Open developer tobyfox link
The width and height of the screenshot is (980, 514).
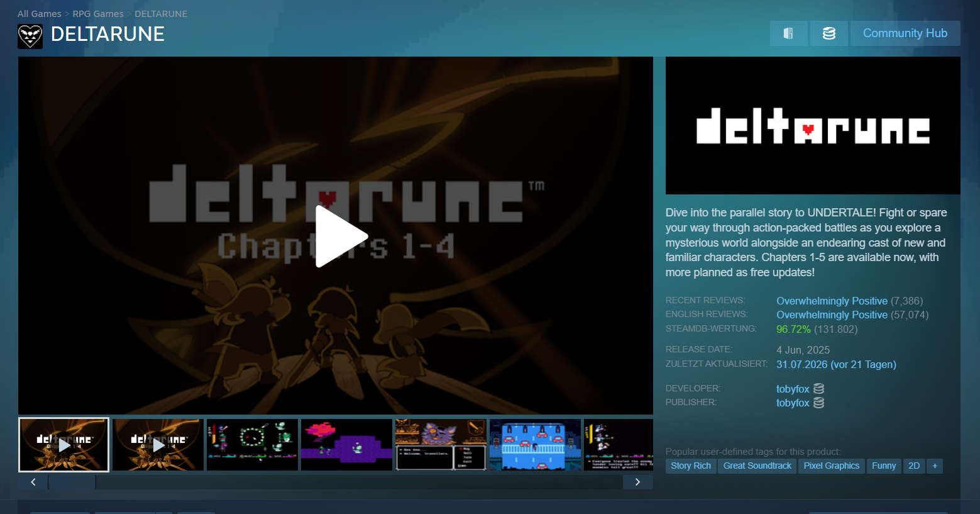(x=793, y=389)
